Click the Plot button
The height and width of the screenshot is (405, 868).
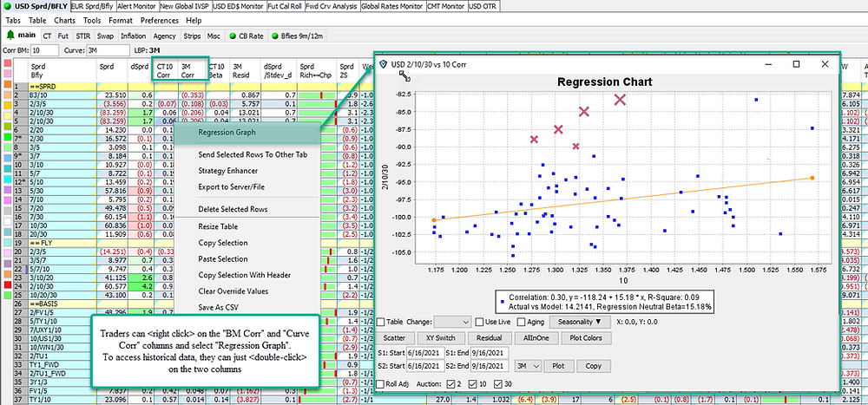tap(557, 366)
